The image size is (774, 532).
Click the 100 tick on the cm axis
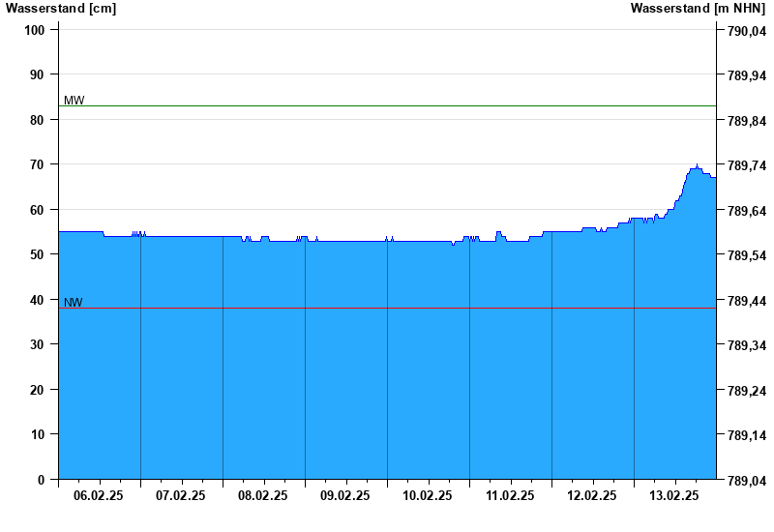(x=36, y=30)
